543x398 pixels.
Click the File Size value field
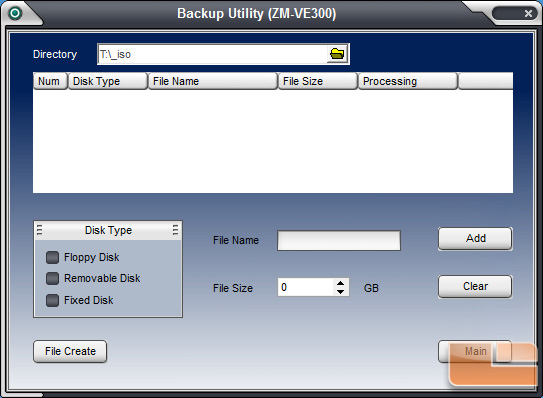(x=306, y=287)
